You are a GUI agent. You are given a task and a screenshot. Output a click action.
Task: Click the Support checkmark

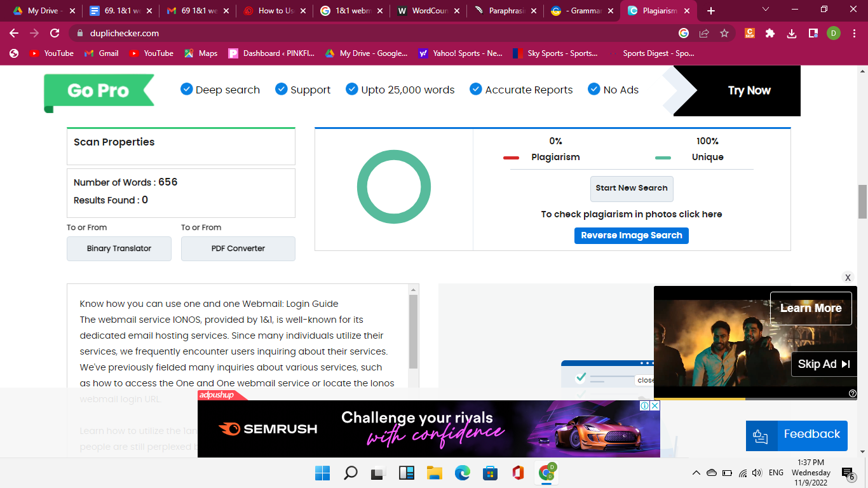coord(281,89)
